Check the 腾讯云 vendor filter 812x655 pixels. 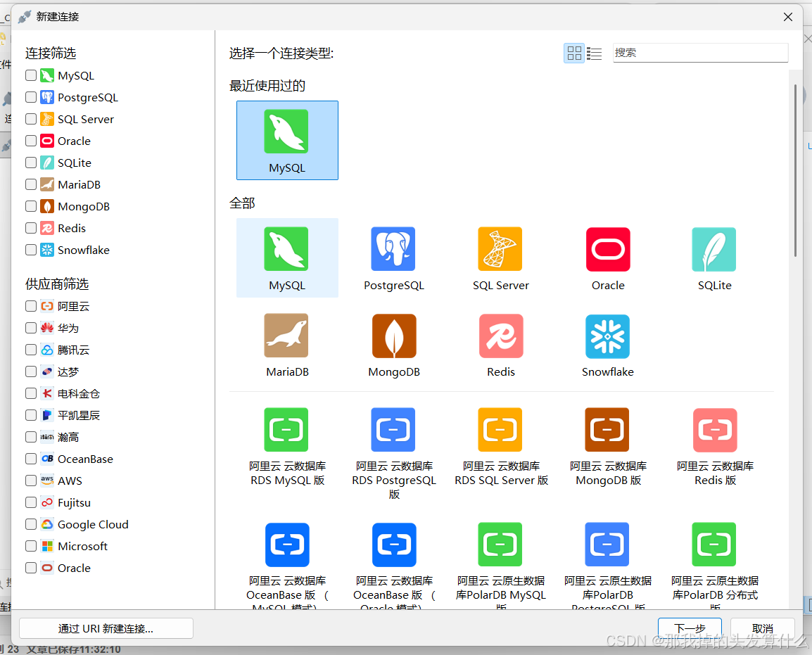31,350
